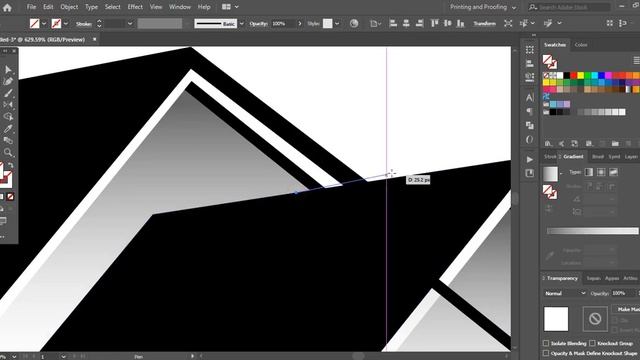This screenshot has height=360, width=640.
Task: Select the Paintbrush tool
Action: pos(8,93)
